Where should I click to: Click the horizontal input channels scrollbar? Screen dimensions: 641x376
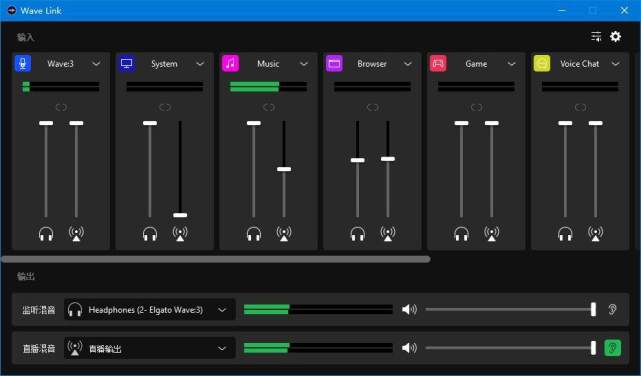[x=216, y=259]
